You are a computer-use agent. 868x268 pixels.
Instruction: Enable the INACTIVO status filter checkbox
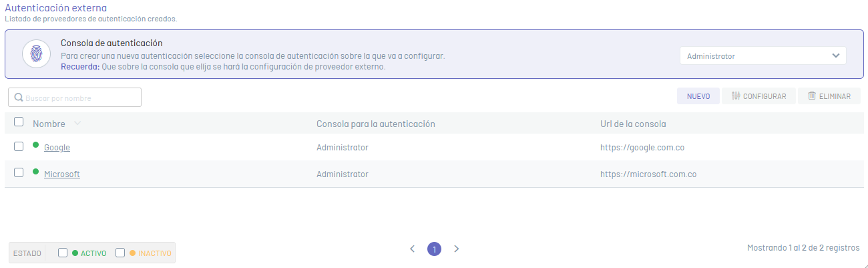point(120,253)
